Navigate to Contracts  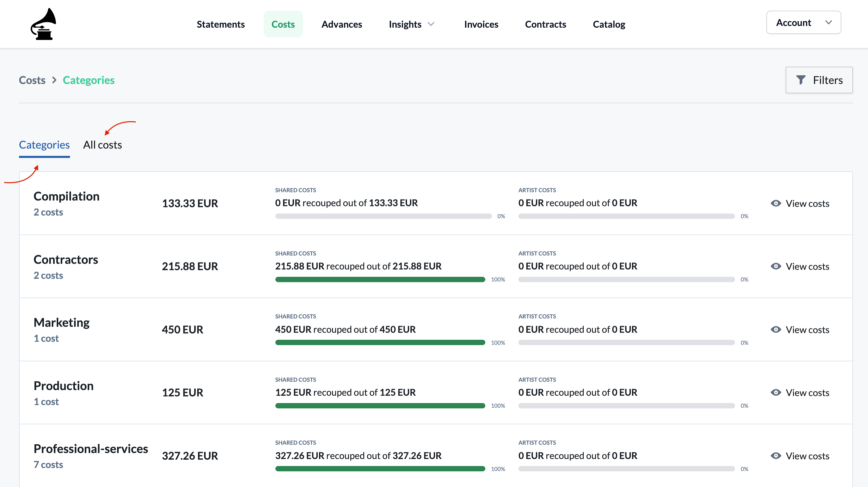[546, 24]
